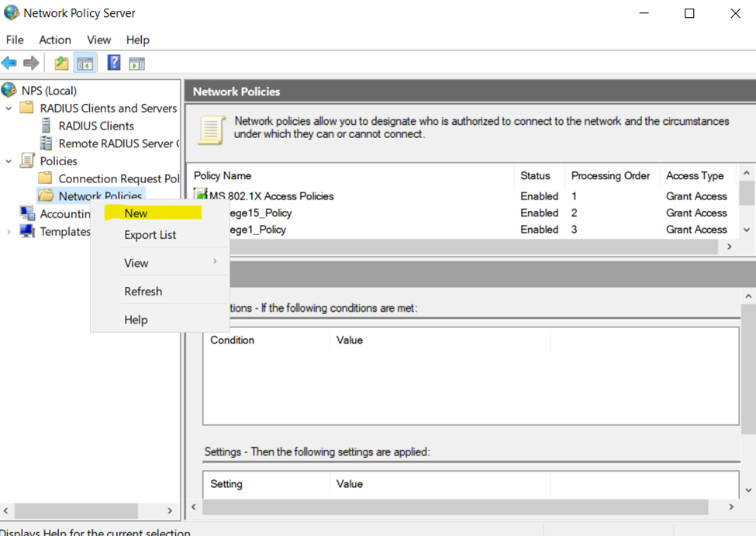Click left arrow of the tree pane scrollbar
This screenshot has height=536, width=756.
click(x=5, y=510)
